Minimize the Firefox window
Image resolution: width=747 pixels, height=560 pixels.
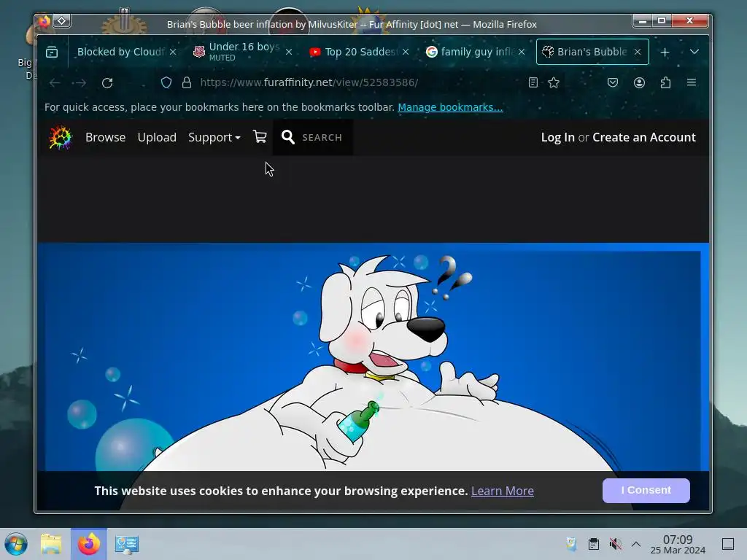click(x=642, y=21)
